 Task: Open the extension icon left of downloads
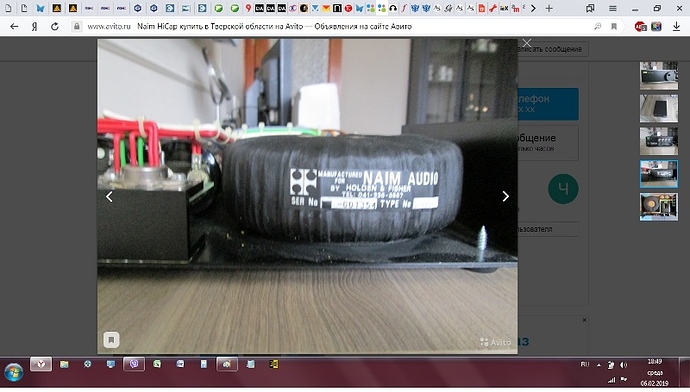(657, 26)
